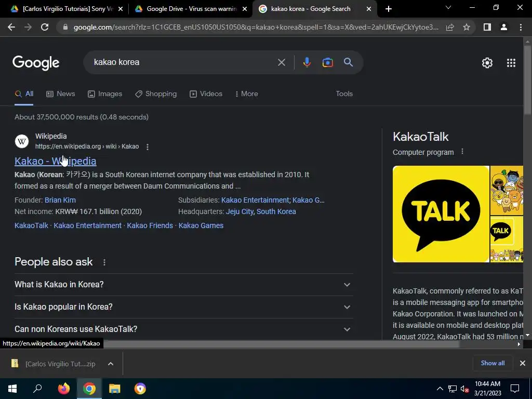Screen dimensions: 532x399
Task: Open Google settings gear icon
Action: 487,63
